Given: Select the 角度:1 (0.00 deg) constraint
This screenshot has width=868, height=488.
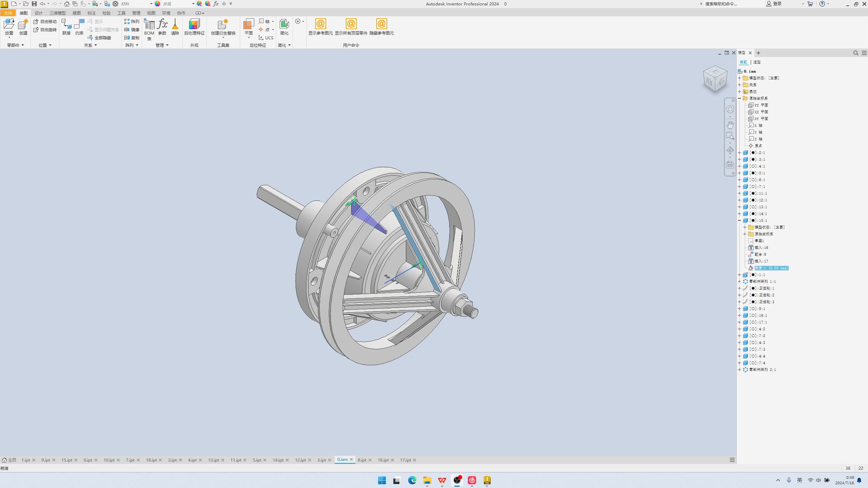Looking at the screenshot, I should tap(771, 268).
